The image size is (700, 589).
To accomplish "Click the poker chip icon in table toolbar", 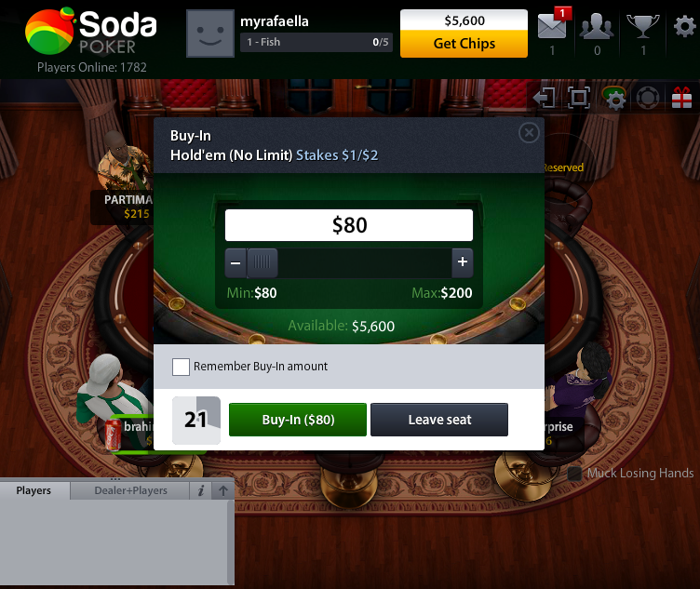I will (648, 98).
